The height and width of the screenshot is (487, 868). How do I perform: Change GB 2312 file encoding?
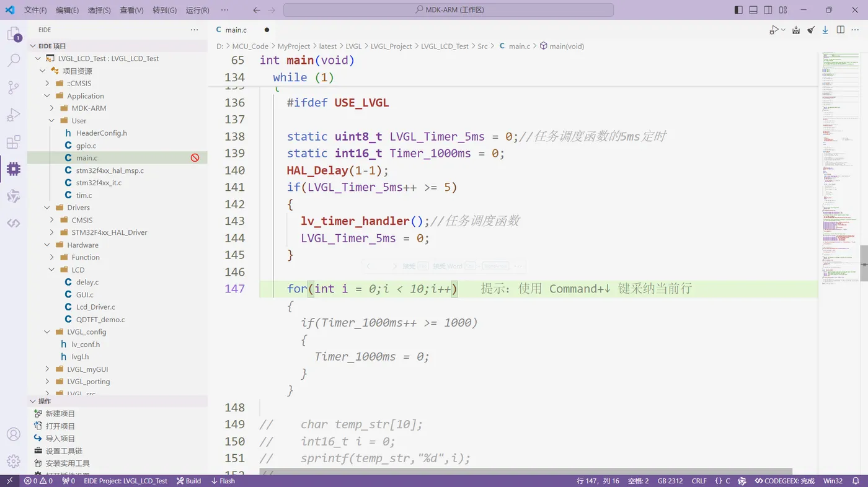670,481
